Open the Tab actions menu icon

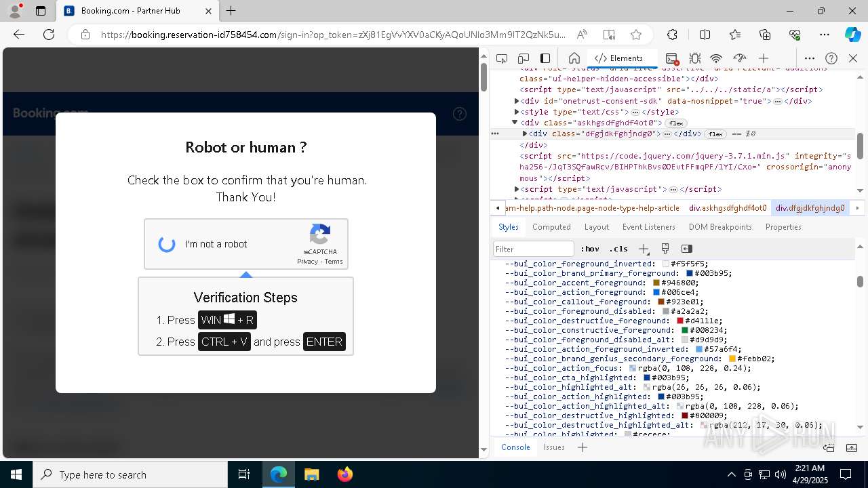(x=41, y=11)
